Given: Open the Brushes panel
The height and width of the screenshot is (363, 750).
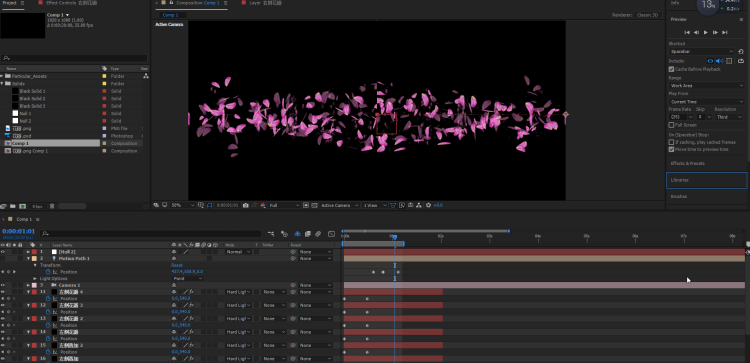Looking at the screenshot, I should 679,197.
